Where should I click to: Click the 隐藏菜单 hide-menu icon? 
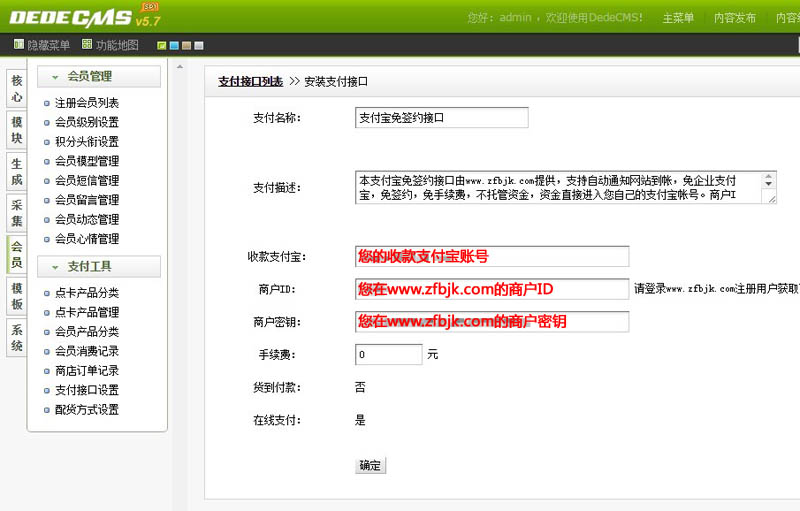coord(19,44)
